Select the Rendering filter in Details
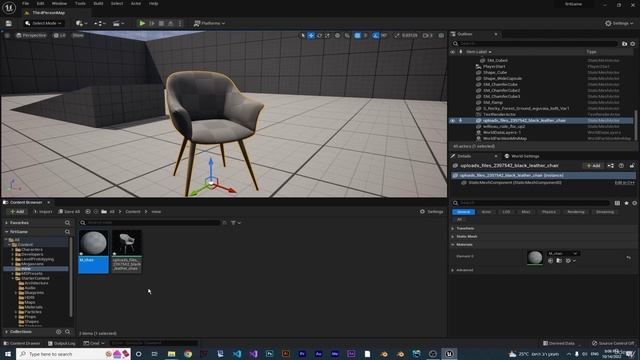The image size is (640, 360). 576,212
